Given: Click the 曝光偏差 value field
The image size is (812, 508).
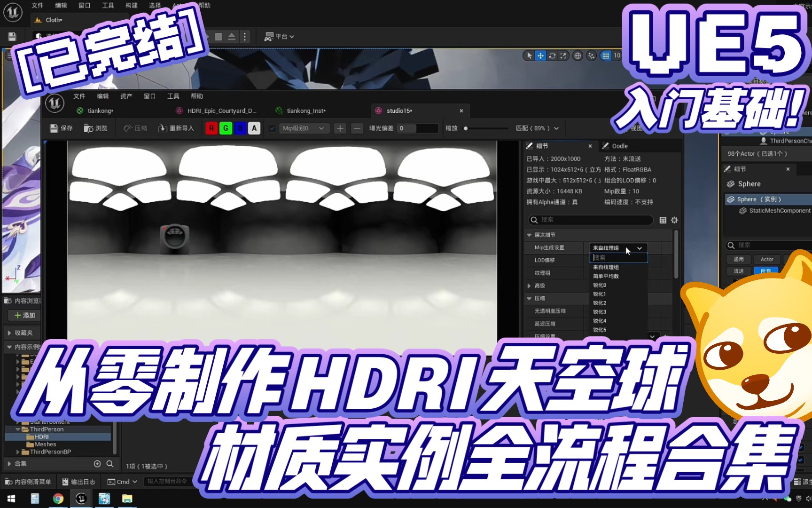Looking at the screenshot, I should (417, 128).
